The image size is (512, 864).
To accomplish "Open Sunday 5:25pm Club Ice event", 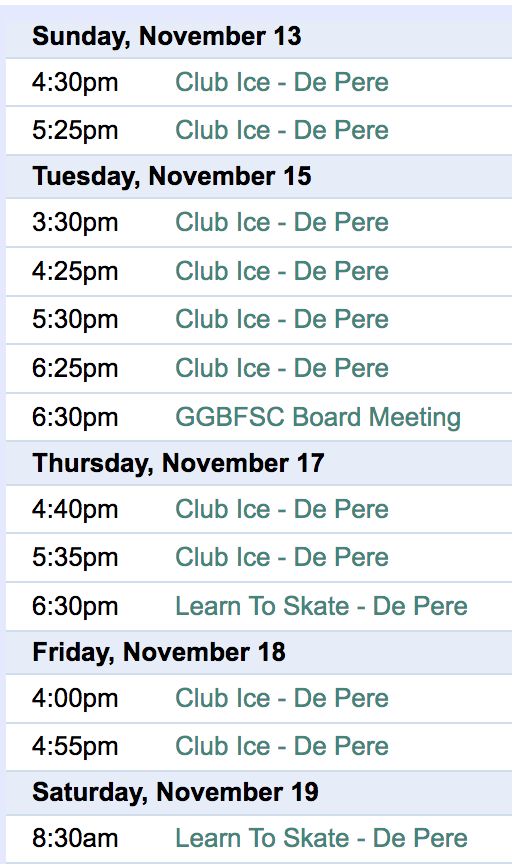I will coord(282,131).
